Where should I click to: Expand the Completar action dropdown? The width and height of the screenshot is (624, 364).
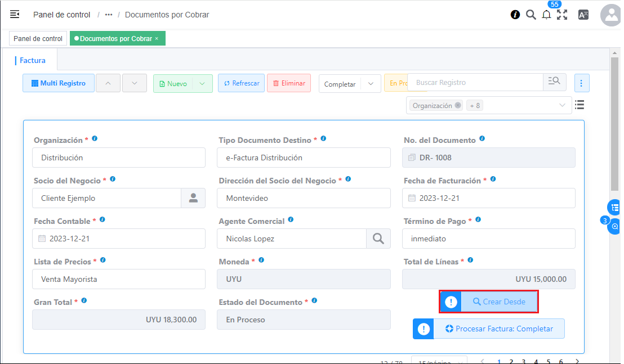pyautogui.click(x=371, y=84)
